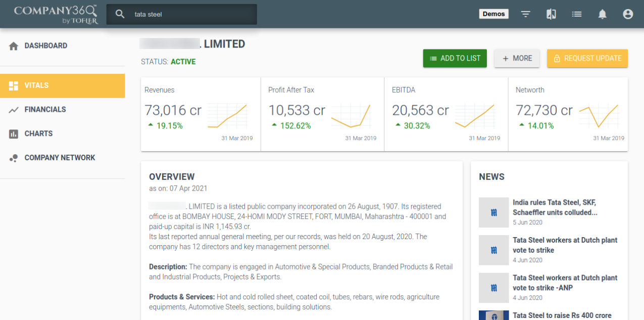Click the Company Network bubbles icon

pyautogui.click(x=14, y=158)
